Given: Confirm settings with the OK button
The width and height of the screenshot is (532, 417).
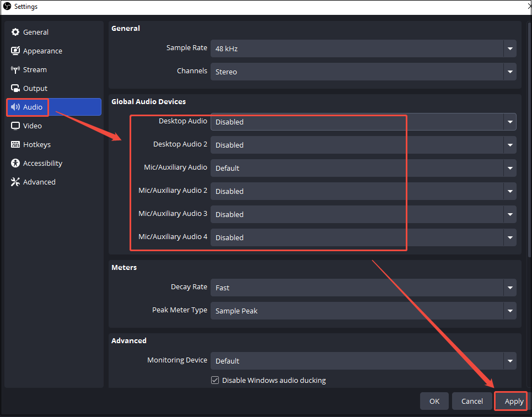Looking at the screenshot, I should point(434,401).
